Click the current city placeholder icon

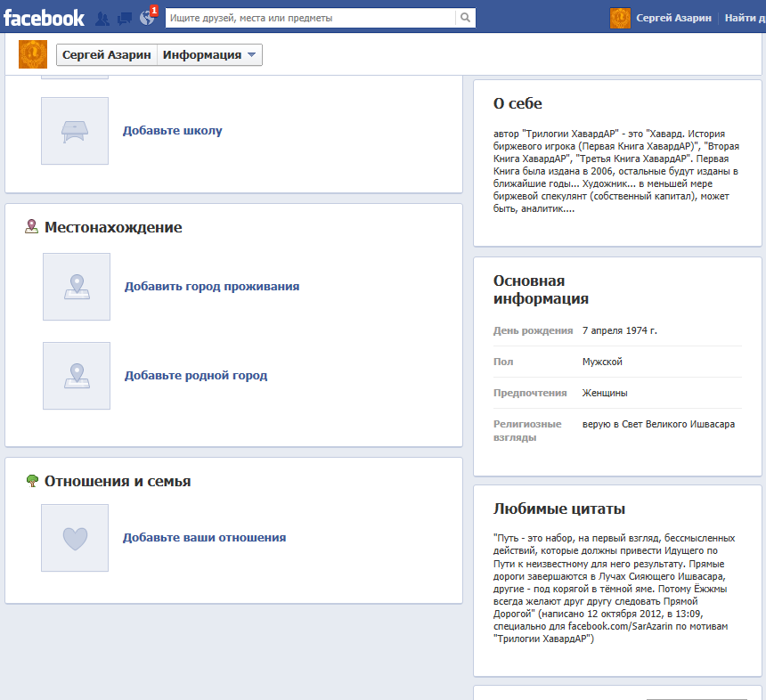click(77, 287)
